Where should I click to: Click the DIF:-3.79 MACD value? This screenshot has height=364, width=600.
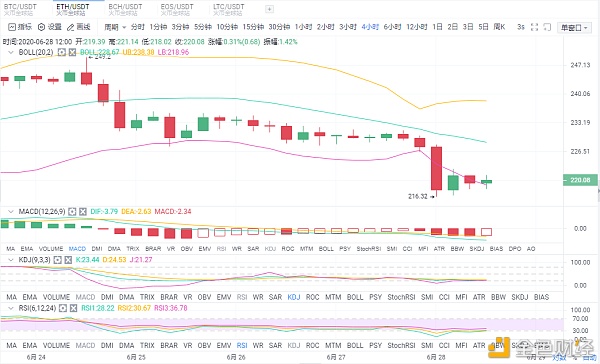click(104, 211)
